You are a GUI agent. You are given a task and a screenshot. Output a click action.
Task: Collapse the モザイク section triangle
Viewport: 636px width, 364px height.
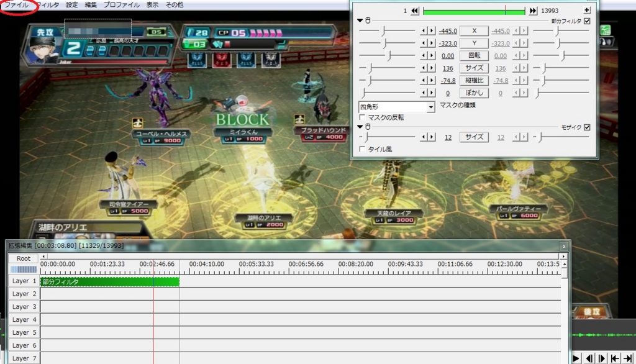(360, 127)
